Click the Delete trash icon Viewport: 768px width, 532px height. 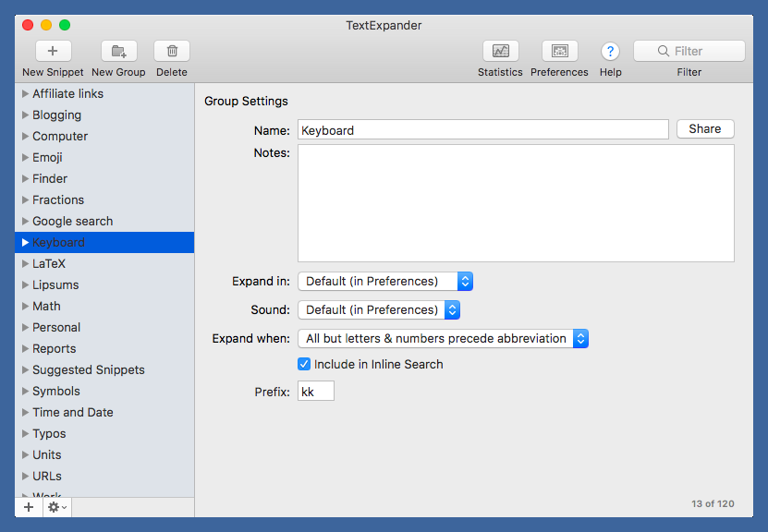(x=172, y=52)
